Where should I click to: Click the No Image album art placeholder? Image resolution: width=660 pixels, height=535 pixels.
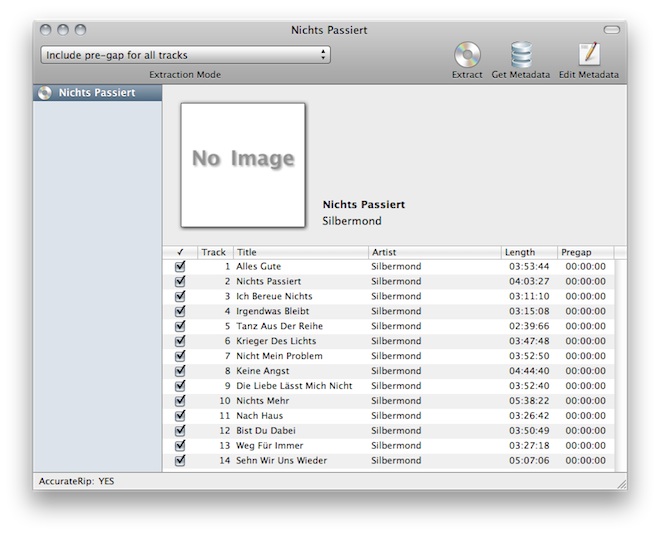click(x=243, y=164)
